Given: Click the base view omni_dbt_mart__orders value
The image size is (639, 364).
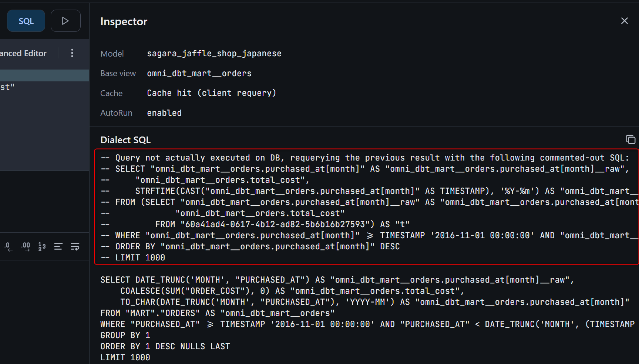Looking at the screenshot, I should [199, 74].
